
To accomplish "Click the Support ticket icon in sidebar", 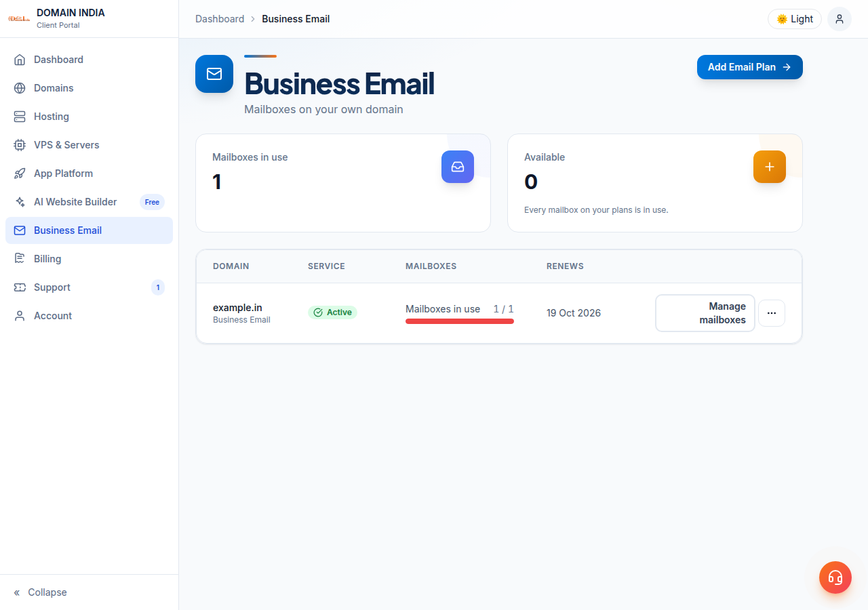I will (x=20, y=287).
